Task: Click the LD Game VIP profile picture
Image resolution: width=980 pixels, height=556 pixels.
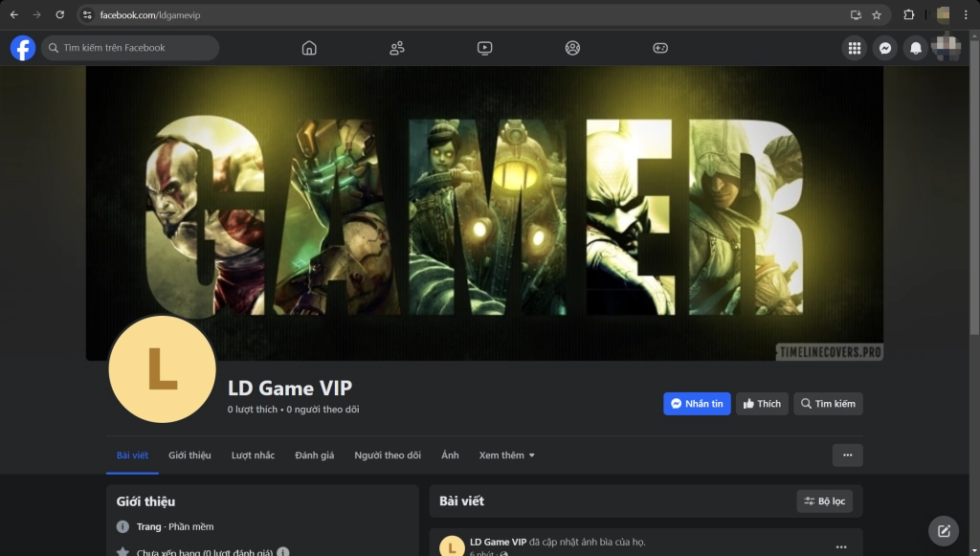Action: pyautogui.click(x=162, y=368)
